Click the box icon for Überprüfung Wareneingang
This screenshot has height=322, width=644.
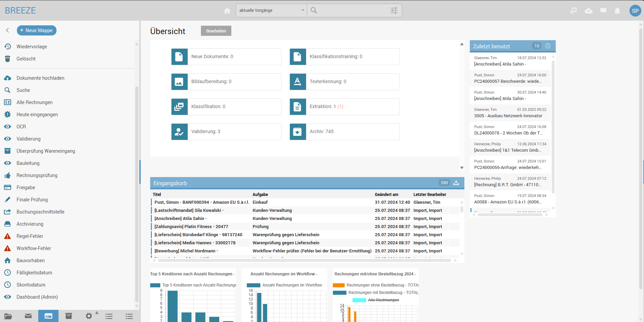pos(7,151)
